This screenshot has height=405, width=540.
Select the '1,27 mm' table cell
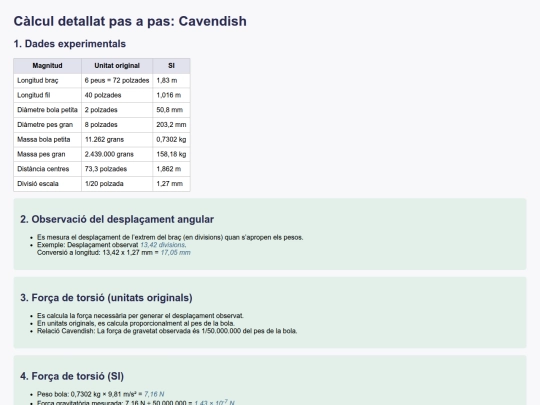tap(172, 184)
